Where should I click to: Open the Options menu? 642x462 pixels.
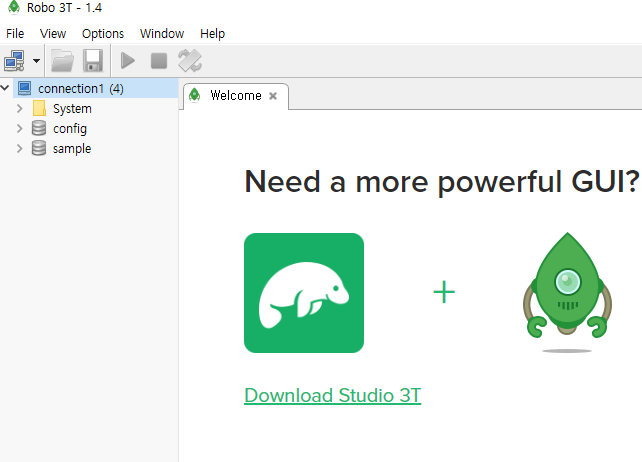103,34
